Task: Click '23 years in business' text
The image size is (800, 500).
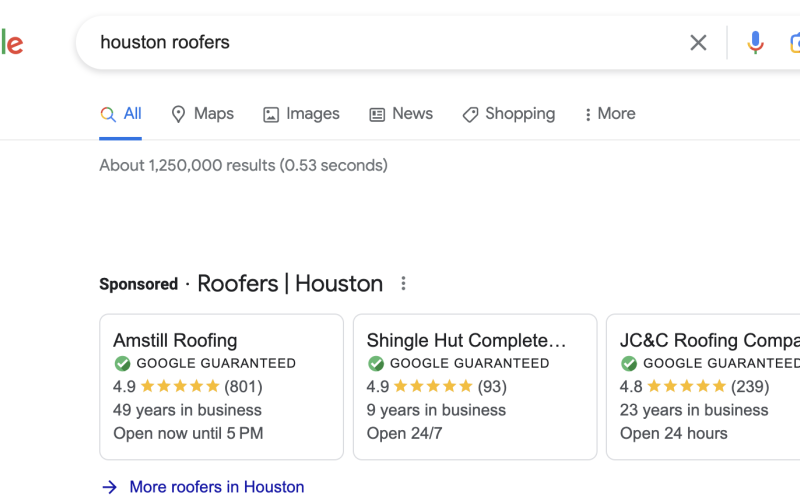Action: (x=694, y=410)
